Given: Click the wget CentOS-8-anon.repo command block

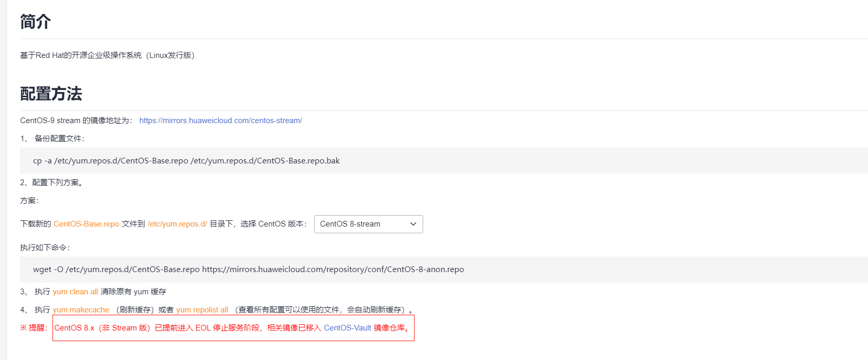Looking at the screenshot, I should (x=249, y=269).
